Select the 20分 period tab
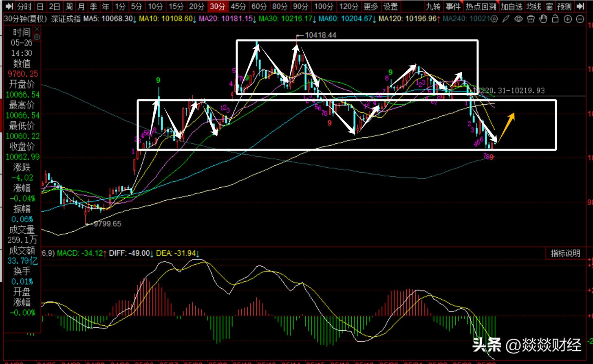 (x=197, y=7)
